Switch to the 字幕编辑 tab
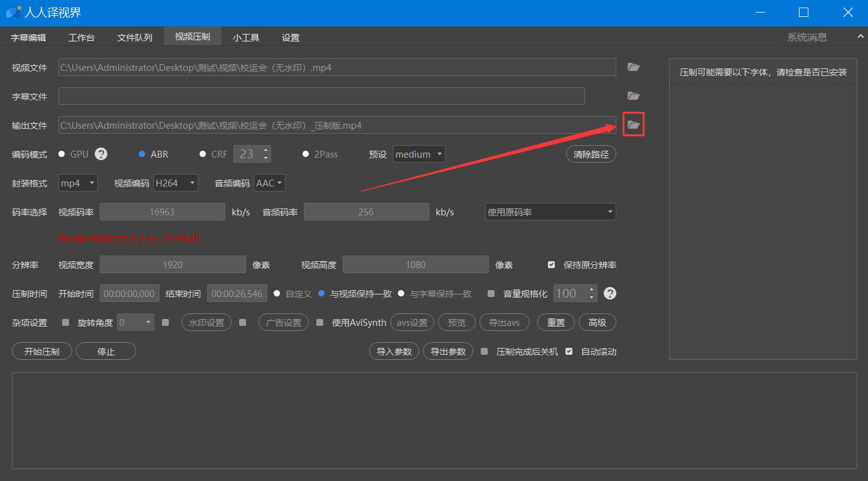The image size is (868, 481). 28,38
